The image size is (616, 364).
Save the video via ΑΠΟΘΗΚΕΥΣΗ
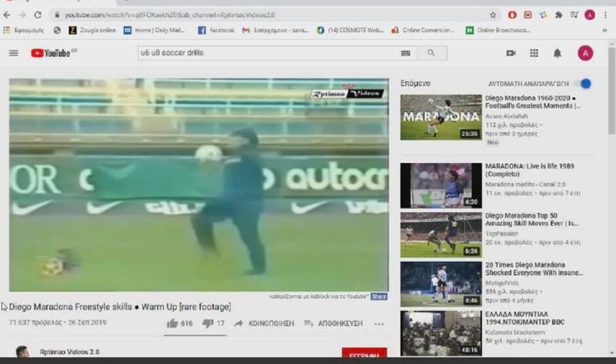(x=333, y=323)
